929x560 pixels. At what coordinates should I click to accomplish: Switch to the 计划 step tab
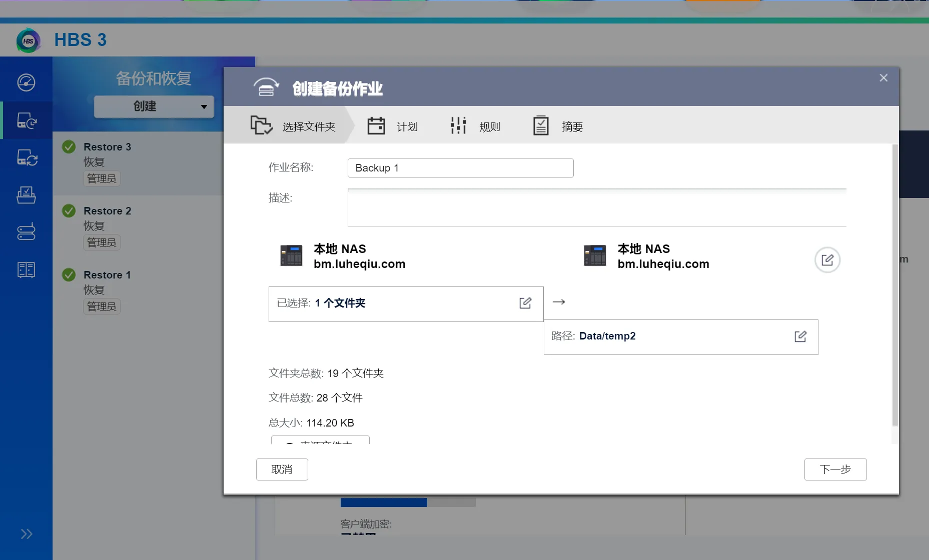coord(393,126)
